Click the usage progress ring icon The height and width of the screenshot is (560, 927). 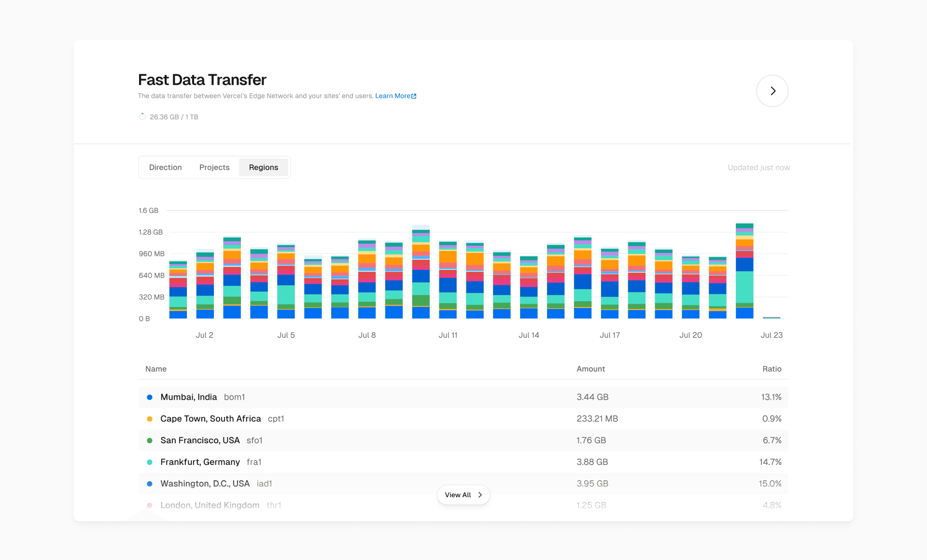tap(142, 117)
